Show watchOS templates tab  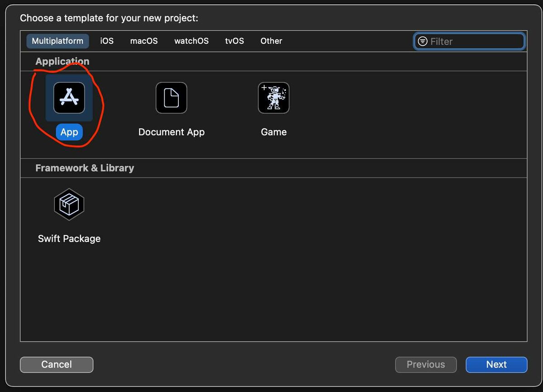(x=191, y=41)
